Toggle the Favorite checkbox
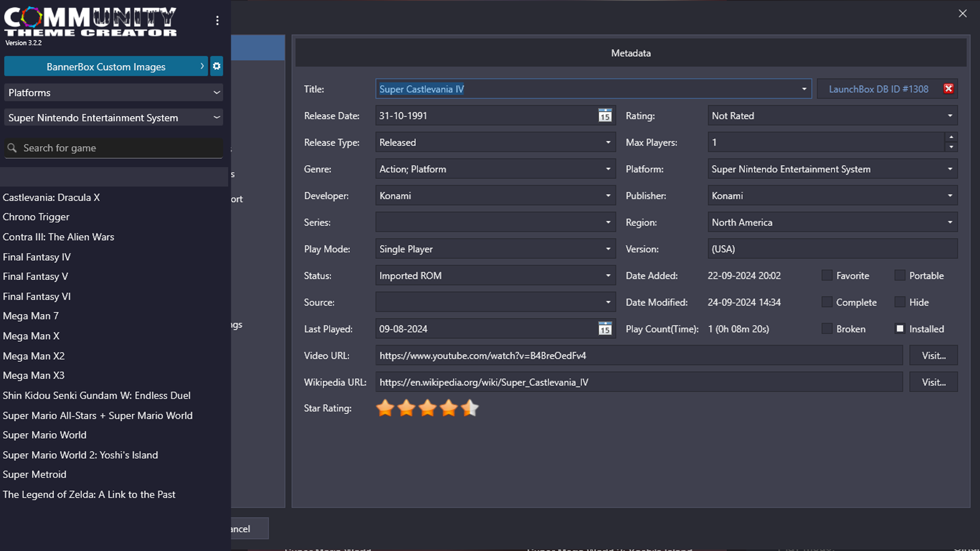Image resolution: width=980 pixels, height=551 pixels. (x=827, y=275)
